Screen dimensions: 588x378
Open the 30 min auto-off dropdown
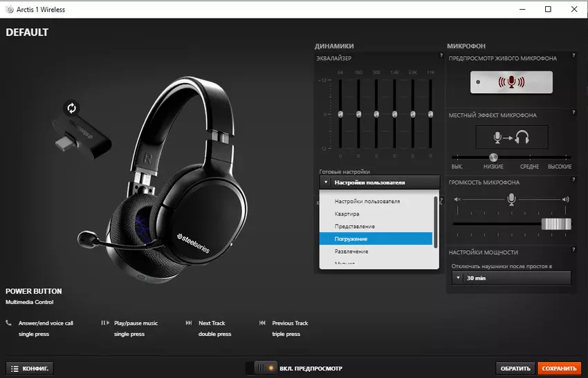(511, 278)
